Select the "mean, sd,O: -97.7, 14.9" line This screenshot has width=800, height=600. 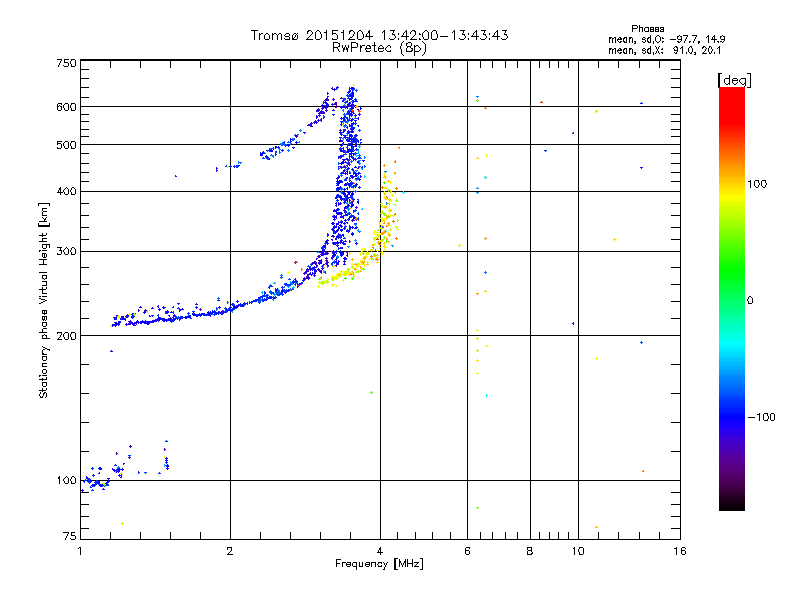pyautogui.click(x=666, y=39)
